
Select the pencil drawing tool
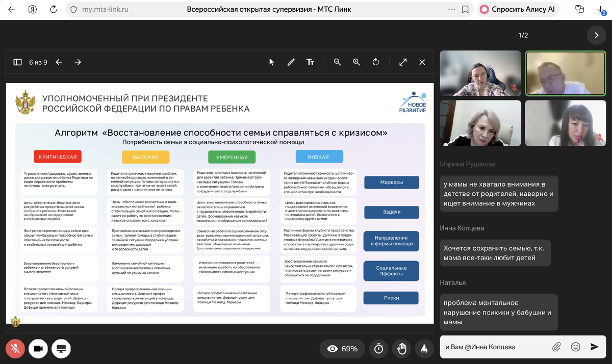click(x=291, y=62)
